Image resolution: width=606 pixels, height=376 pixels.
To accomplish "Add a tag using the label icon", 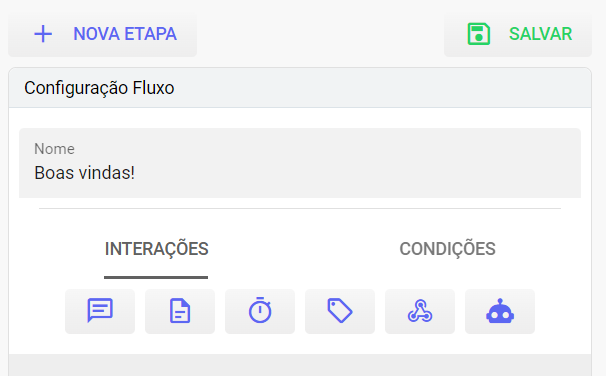I will tap(340, 311).
